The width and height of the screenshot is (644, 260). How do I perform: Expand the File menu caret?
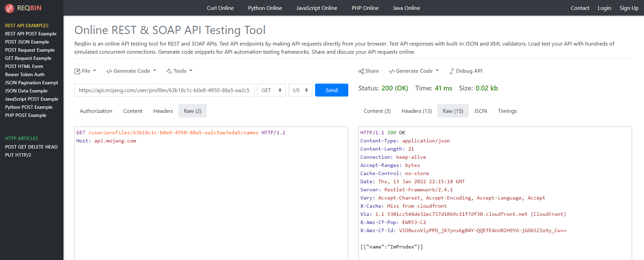click(94, 71)
